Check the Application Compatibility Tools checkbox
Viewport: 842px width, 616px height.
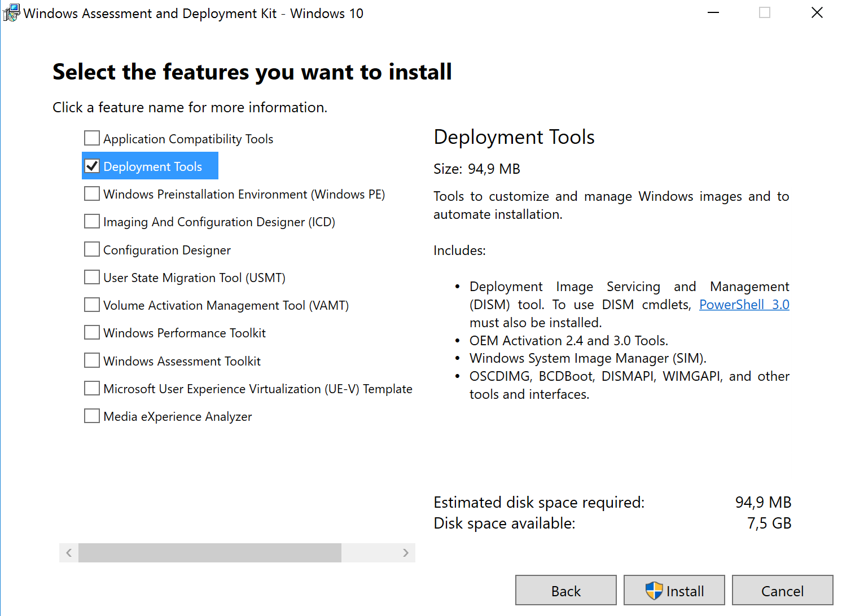pyautogui.click(x=92, y=138)
